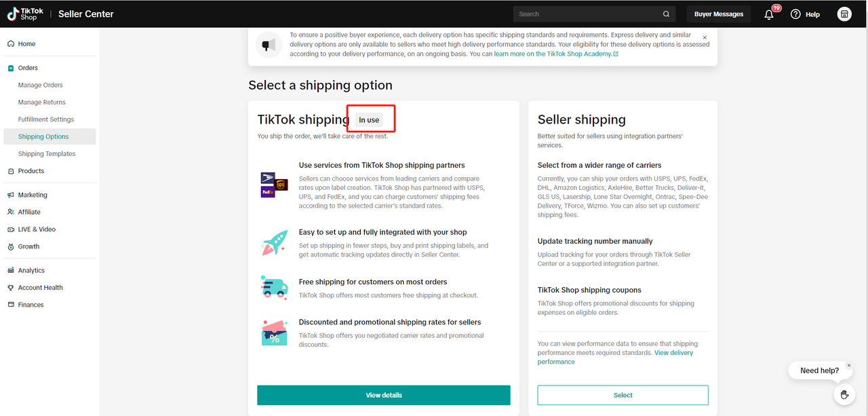This screenshot has height=416, width=868.
Task: Click the search magnifier icon
Action: click(x=666, y=14)
